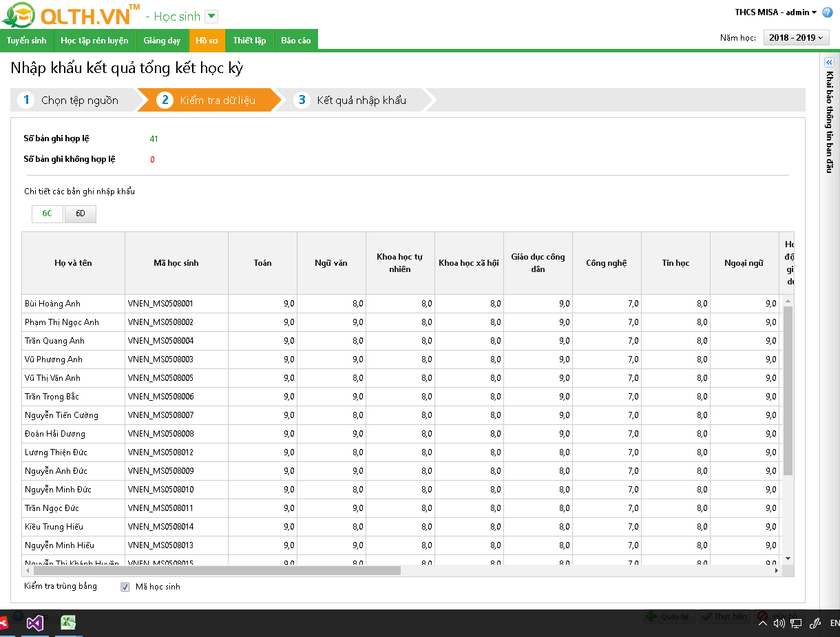This screenshot has width=840, height=637.
Task: Open Excel from the taskbar
Action: coord(68,623)
